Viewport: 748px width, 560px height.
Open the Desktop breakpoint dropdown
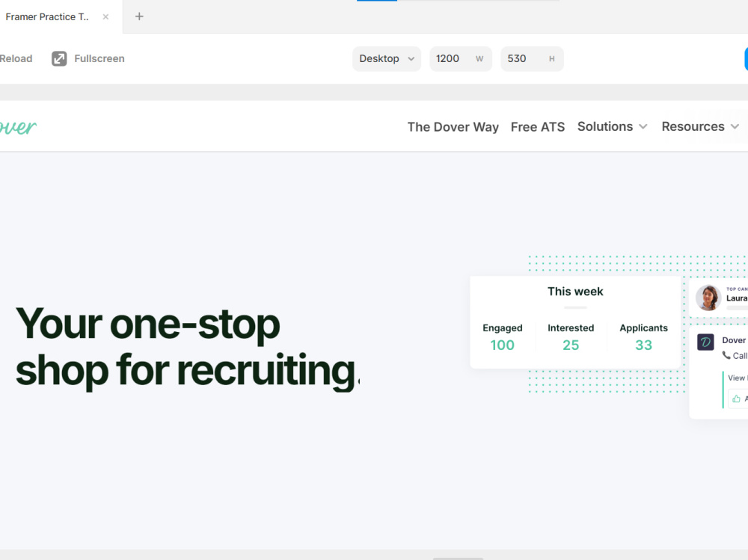pos(387,58)
